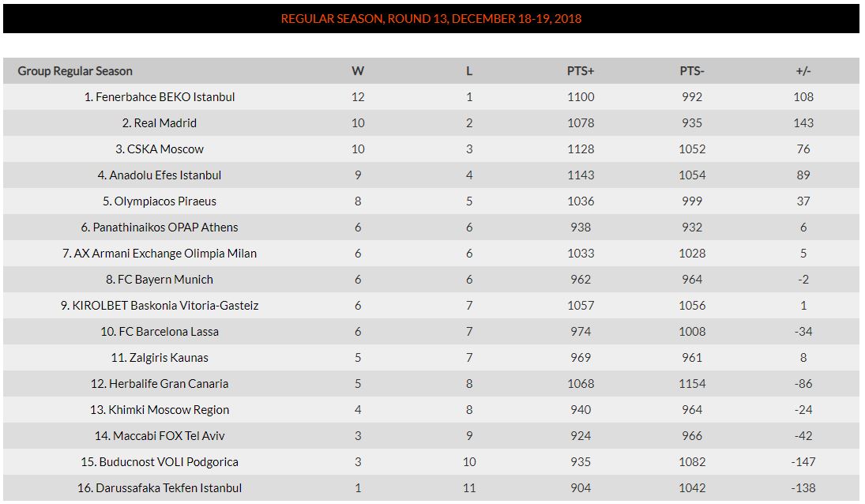Select Khimki Moscow Region entry
This screenshot has height=504, width=865.
pos(160,410)
